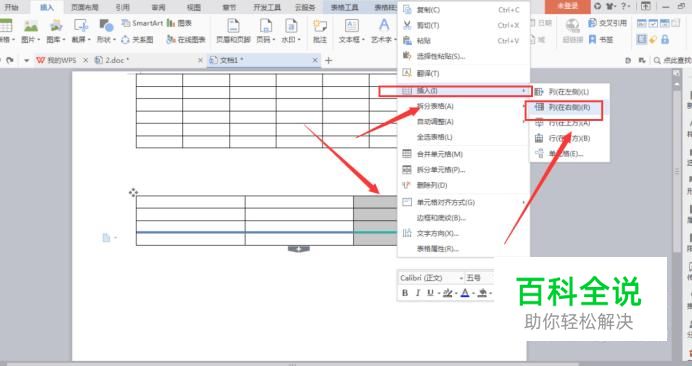Viewport: 692px width, 366px height.
Task: Toggle Underline in the mini toolbar
Action: point(430,293)
